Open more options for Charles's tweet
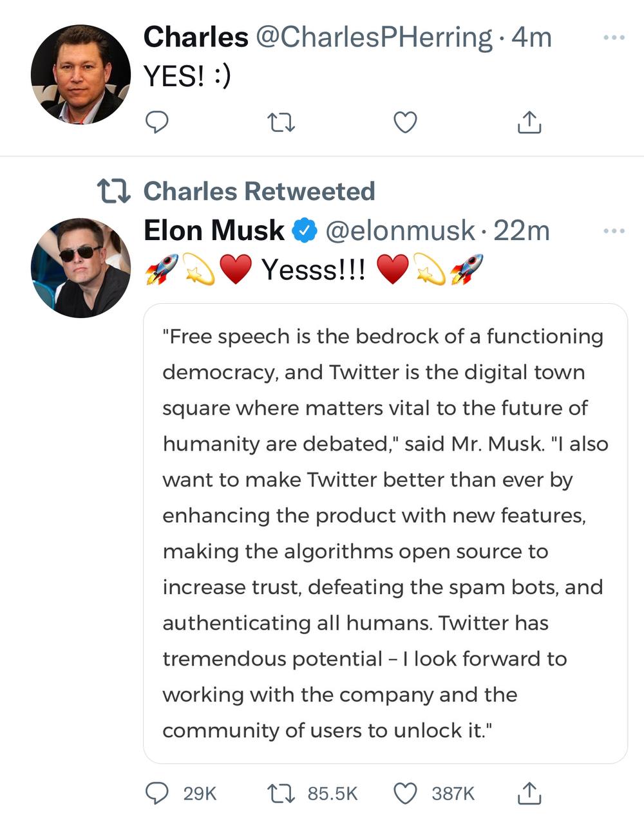 pos(614,38)
